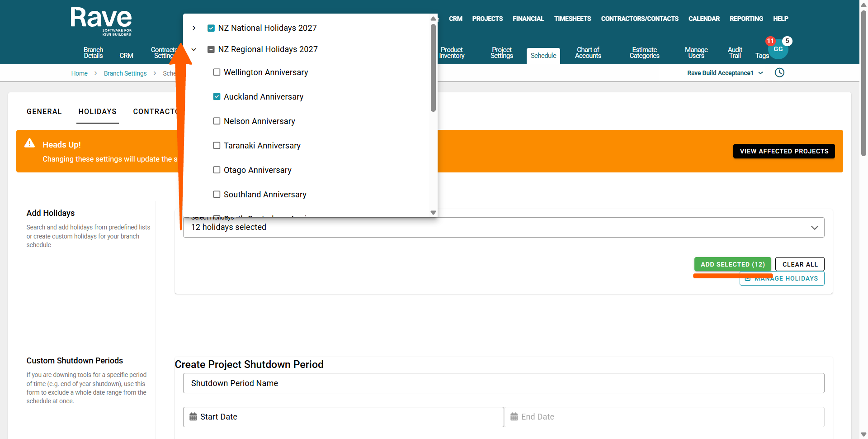Screen dimensions: 868x439
Task: Tick the Wellington Anniversary checkbox
Action: tap(217, 72)
